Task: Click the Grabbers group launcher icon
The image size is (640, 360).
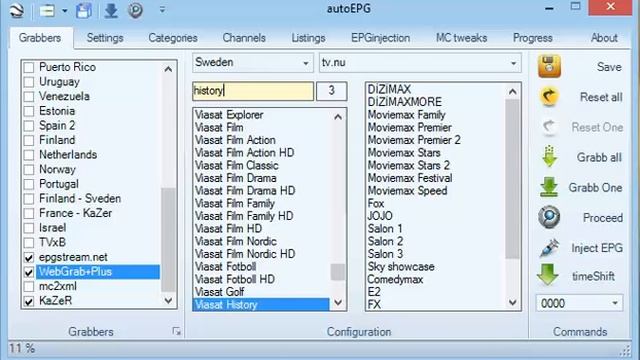Action: 176,331
